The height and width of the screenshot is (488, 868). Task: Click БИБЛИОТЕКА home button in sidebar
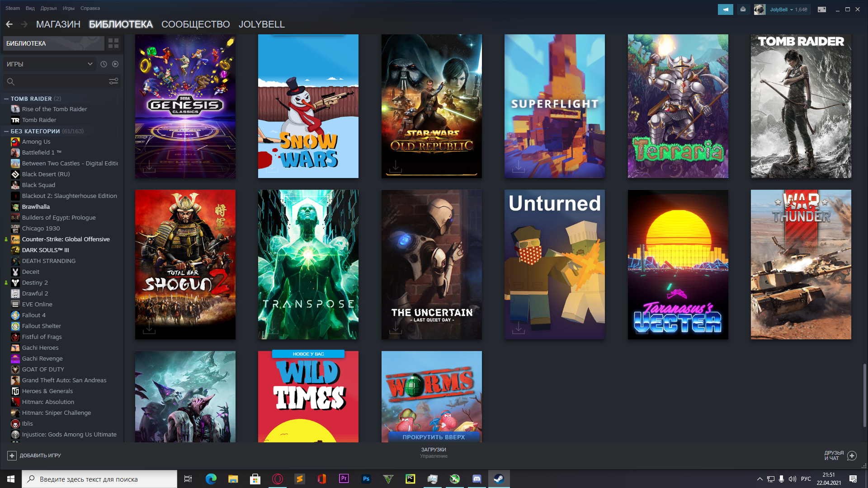(53, 43)
